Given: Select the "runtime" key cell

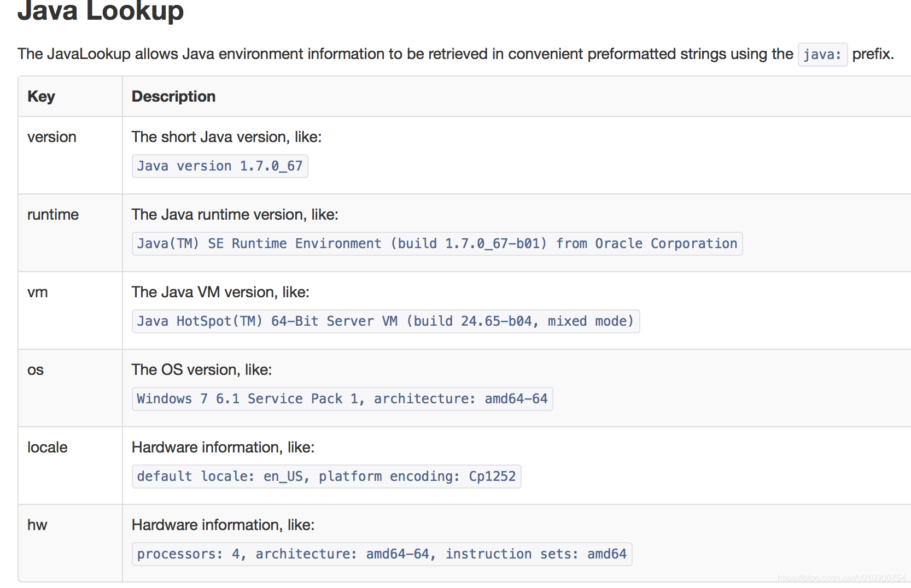Looking at the screenshot, I should (53, 214).
